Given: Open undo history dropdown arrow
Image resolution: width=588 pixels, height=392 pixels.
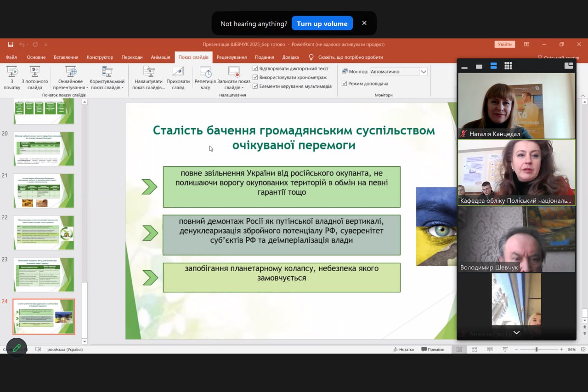Looking at the screenshot, I should click(27, 45).
